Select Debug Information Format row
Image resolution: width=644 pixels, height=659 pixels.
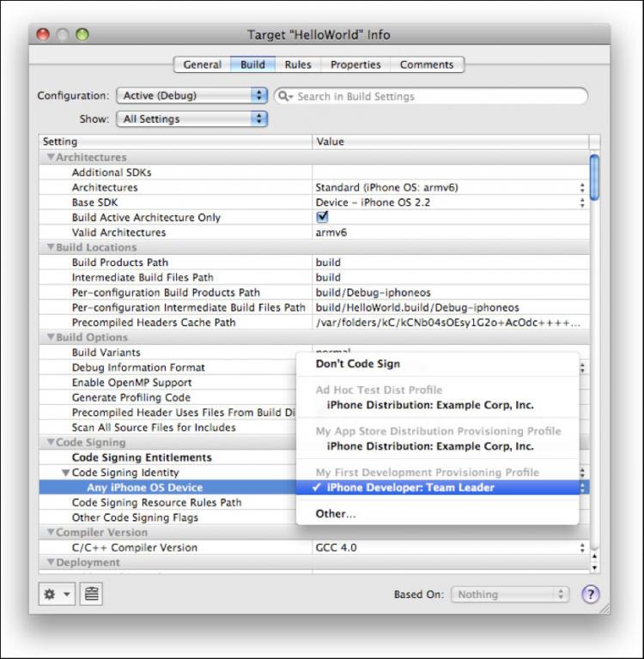tap(167, 367)
